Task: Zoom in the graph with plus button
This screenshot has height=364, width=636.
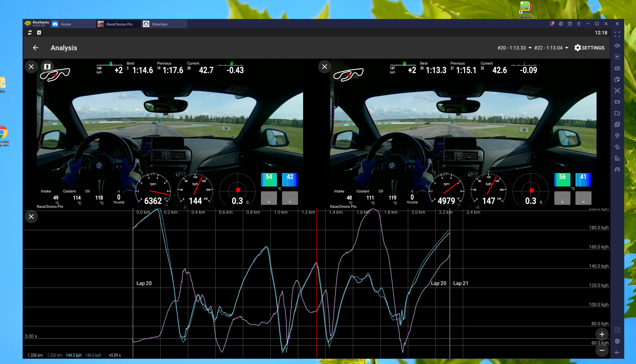Action: click(x=602, y=334)
